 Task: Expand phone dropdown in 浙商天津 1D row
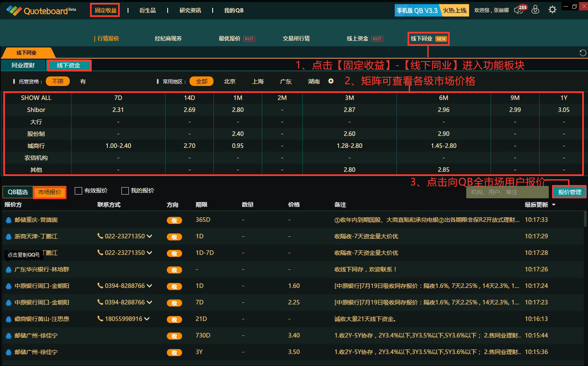coord(149,236)
